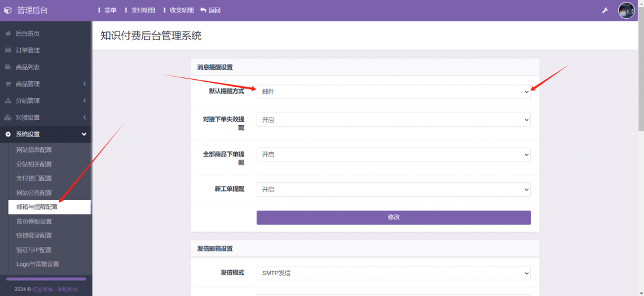Open 验证与IP配置 submenu item
The height and width of the screenshot is (296, 644).
tap(49, 250)
